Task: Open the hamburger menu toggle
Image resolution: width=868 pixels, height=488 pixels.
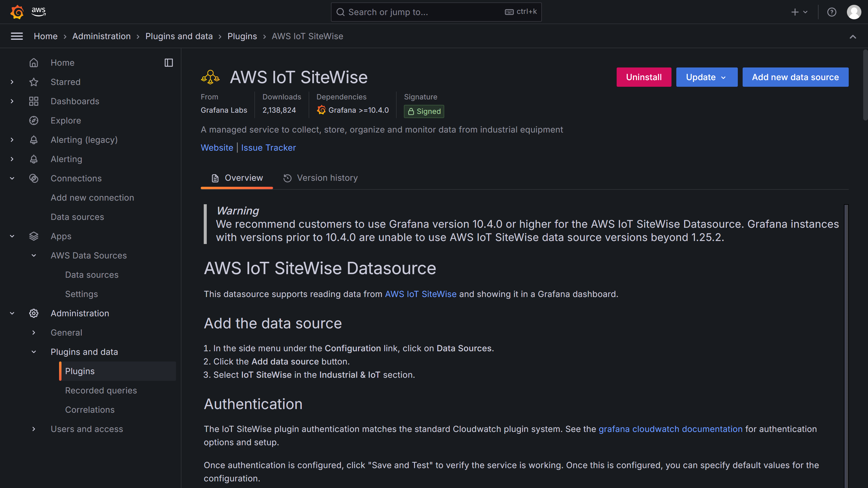Action: [x=17, y=36]
